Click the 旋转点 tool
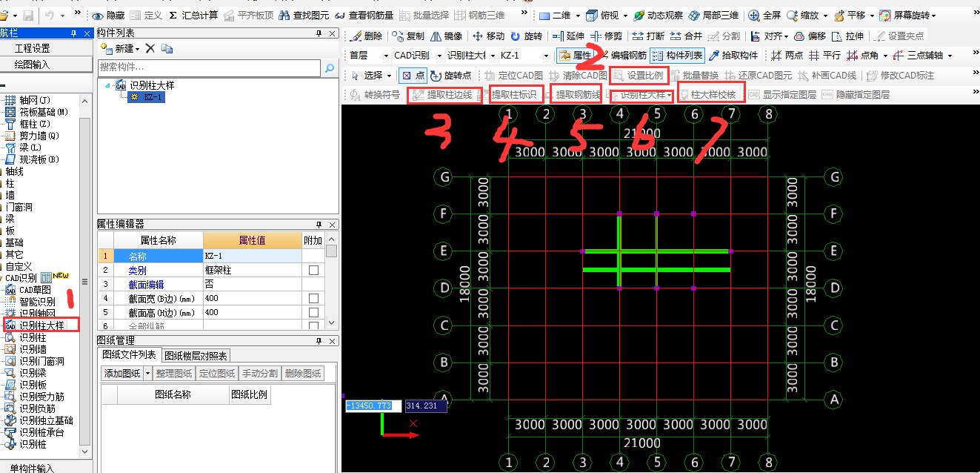Viewport: 980px width, 473px height. (451, 76)
